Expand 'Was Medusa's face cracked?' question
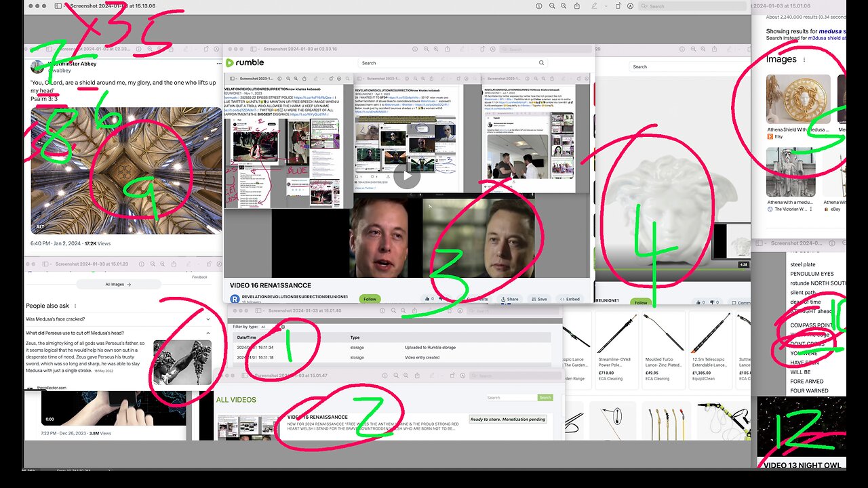 click(118, 319)
